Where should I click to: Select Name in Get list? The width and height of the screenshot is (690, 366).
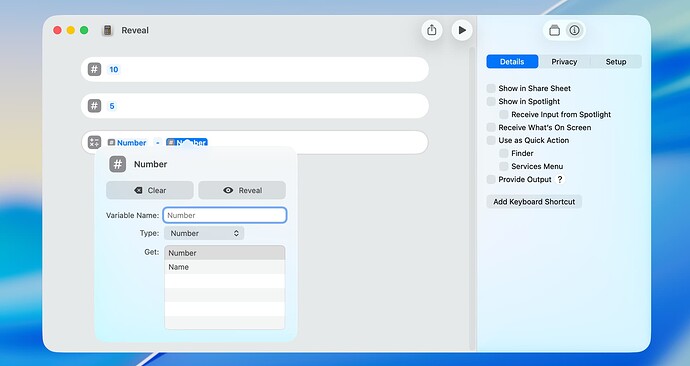(x=224, y=267)
